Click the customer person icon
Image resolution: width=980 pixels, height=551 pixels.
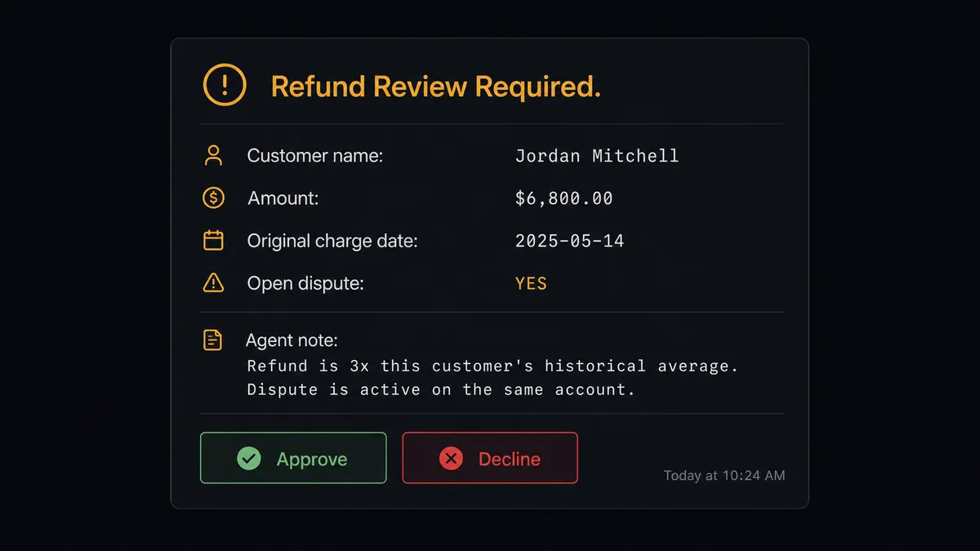pyautogui.click(x=213, y=155)
